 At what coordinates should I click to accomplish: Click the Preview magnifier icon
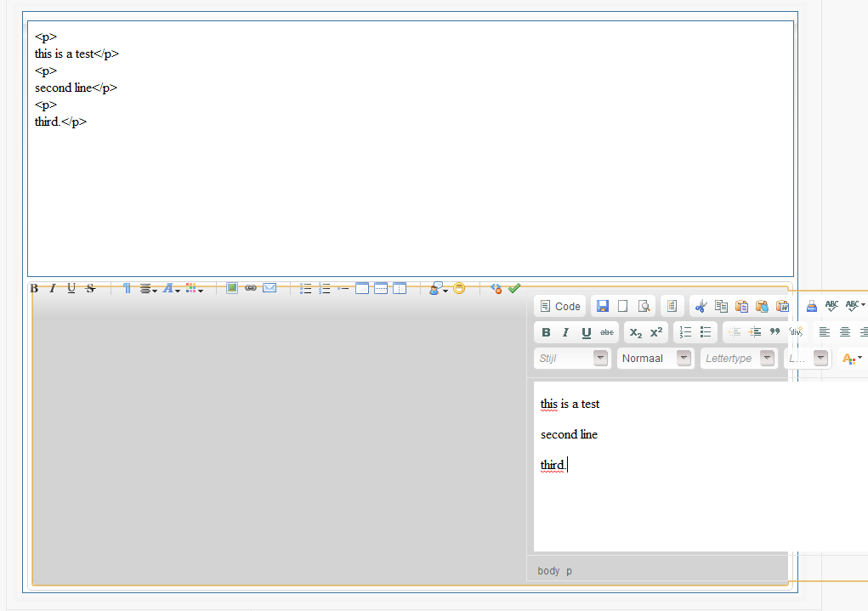tap(644, 307)
